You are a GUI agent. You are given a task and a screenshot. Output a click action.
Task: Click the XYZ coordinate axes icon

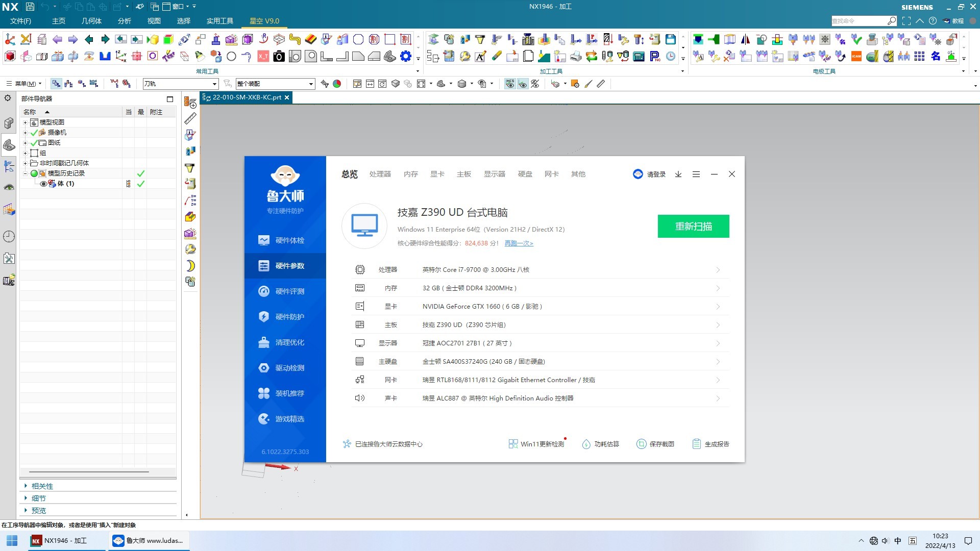click(121, 56)
